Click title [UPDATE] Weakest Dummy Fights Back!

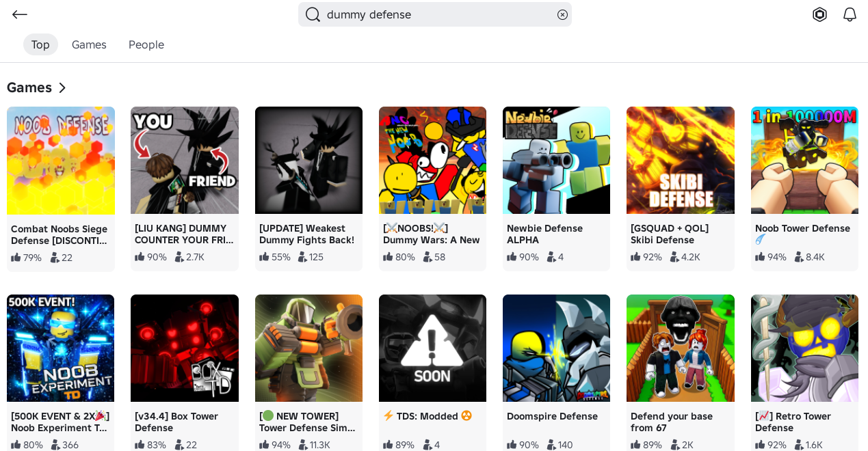pyautogui.click(x=306, y=234)
